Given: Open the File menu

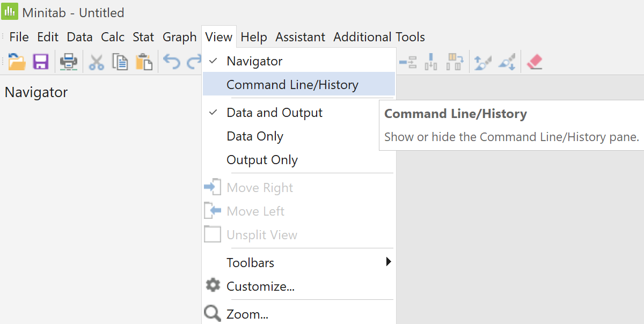Looking at the screenshot, I should coord(19,37).
